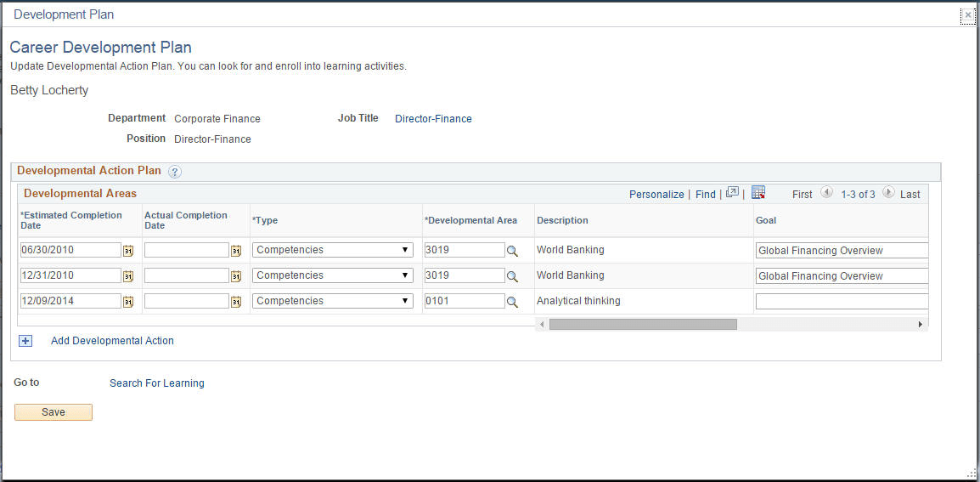Show next rows arrow next to Last
The height and width of the screenshot is (482, 980).
(888, 193)
